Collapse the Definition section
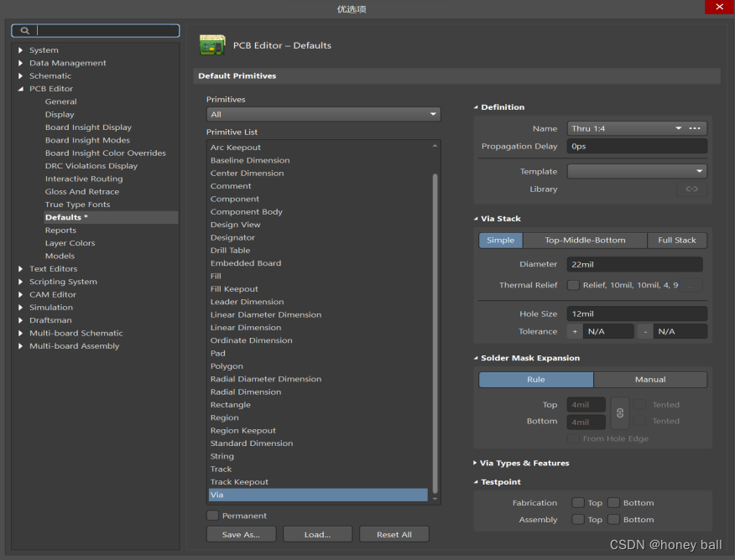This screenshot has height=560, width=735. (x=476, y=107)
